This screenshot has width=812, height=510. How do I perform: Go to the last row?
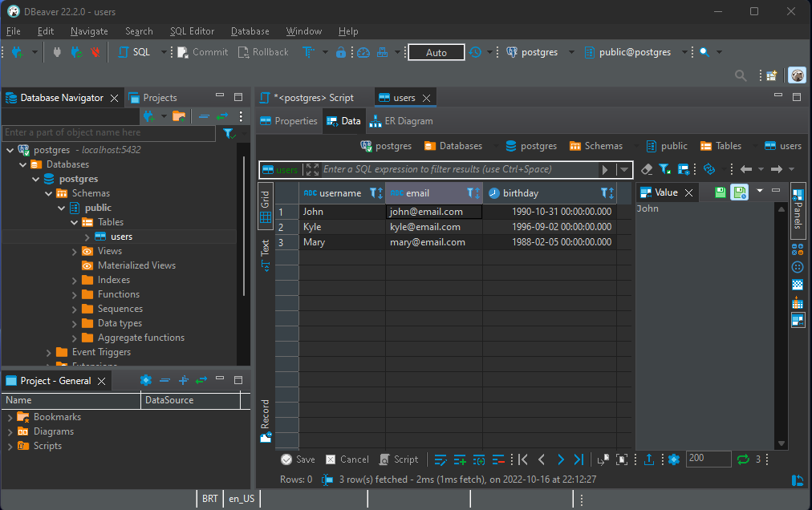579,459
